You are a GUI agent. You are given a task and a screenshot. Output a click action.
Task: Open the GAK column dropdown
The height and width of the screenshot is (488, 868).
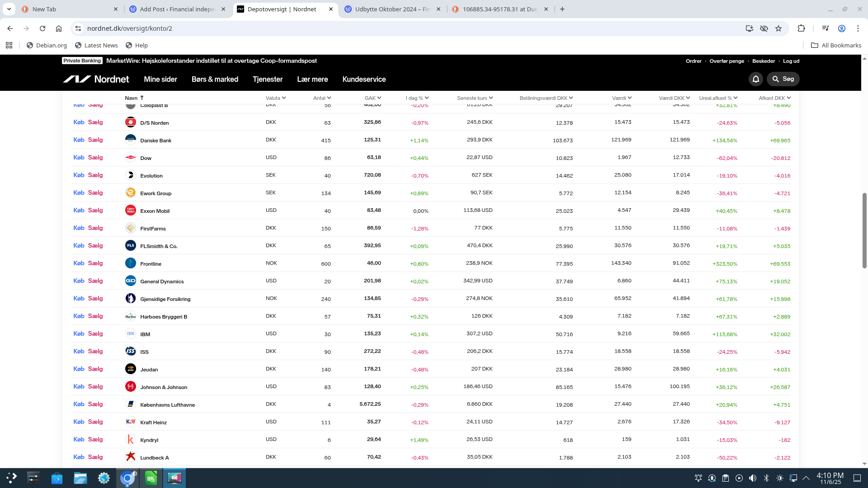[373, 98]
